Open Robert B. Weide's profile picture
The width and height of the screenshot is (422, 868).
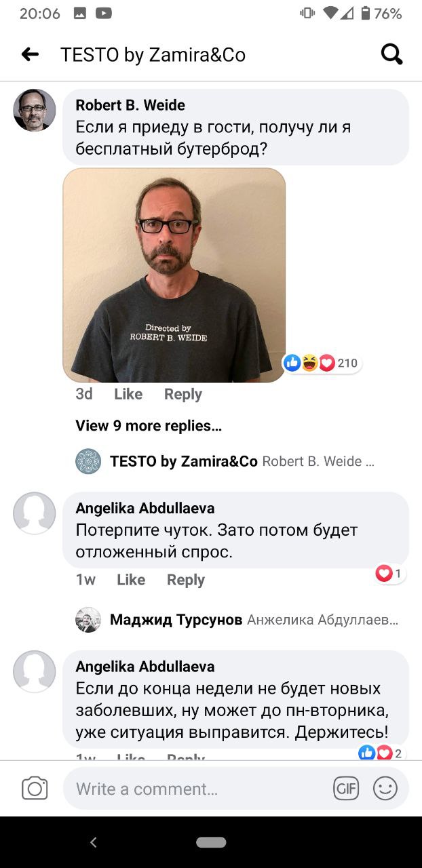click(35, 110)
